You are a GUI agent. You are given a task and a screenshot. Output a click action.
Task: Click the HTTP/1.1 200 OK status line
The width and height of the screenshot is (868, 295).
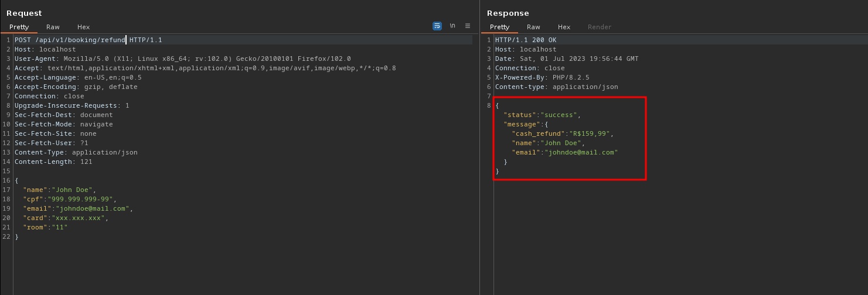525,40
